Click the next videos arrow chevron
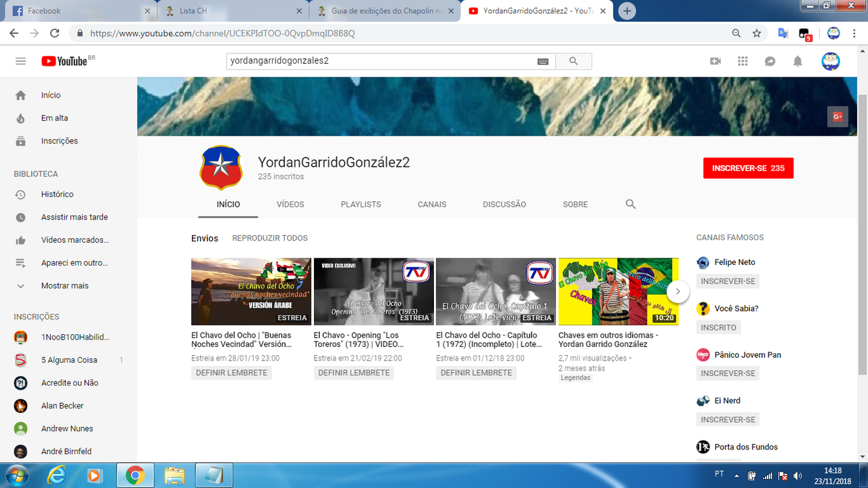 [677, 291]
